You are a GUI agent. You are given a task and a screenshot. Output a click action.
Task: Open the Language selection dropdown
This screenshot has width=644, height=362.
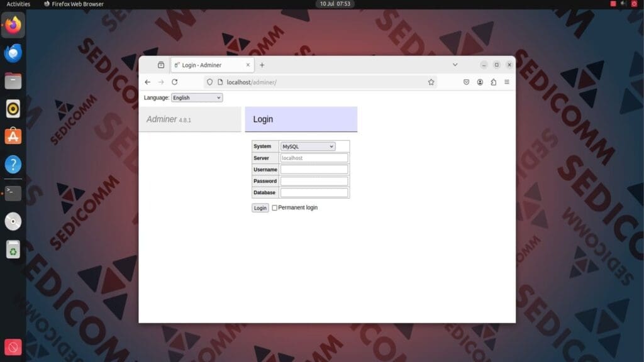coord(197,97)
